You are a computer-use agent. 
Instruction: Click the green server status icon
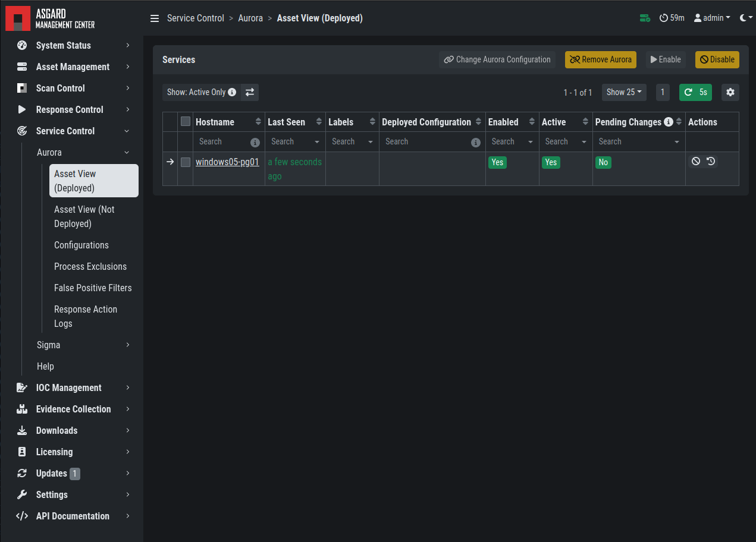click(645, 18)
